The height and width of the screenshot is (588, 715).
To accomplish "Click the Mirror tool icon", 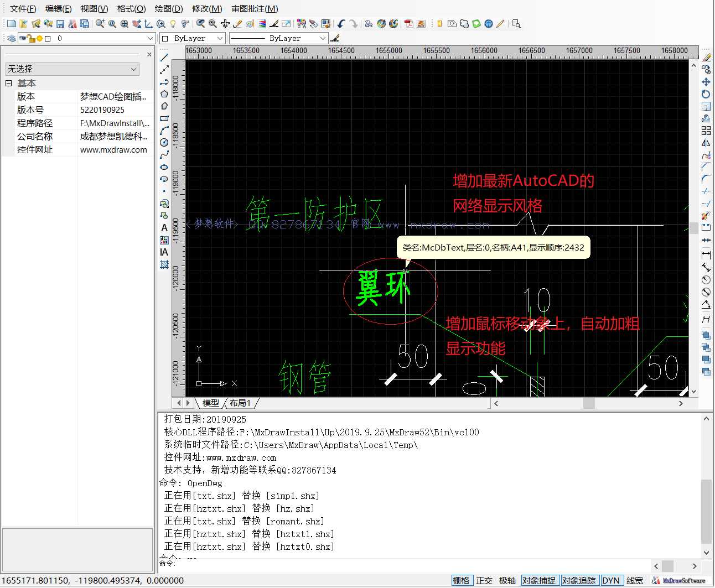I will point(706,143).
